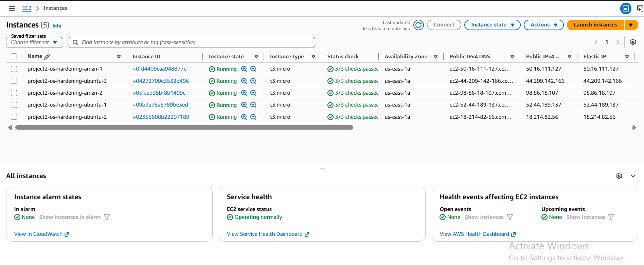Screen dimensions: 644x265
Task: Sort by Public IPv4 DNS column arrow
Action: (x=512, y=57)
